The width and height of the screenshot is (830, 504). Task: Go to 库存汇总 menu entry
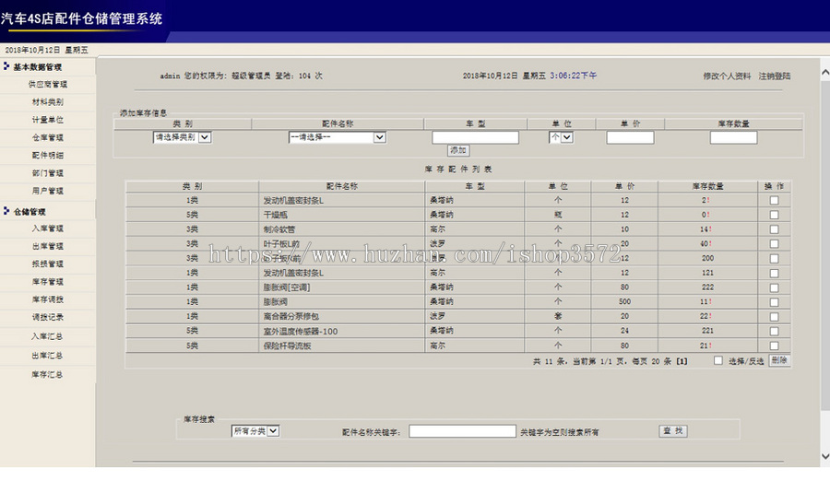47,374
